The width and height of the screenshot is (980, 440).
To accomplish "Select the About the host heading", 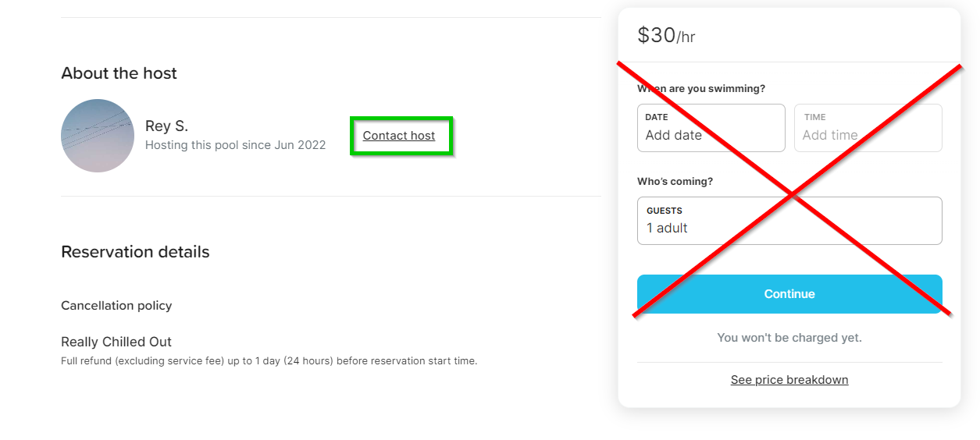I will (x=119, y=73).
